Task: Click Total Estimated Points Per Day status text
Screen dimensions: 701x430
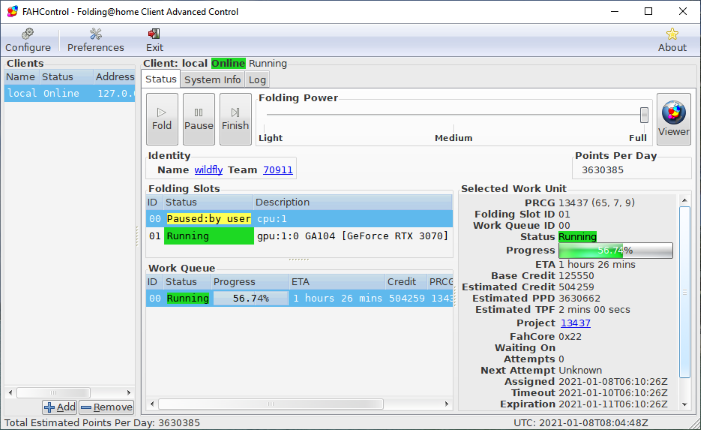Action: pyautogui.click(x=102, y=423)
